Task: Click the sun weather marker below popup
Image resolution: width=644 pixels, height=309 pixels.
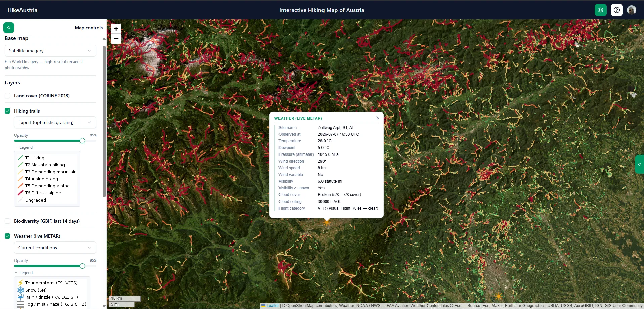Action: coord(326,222)
